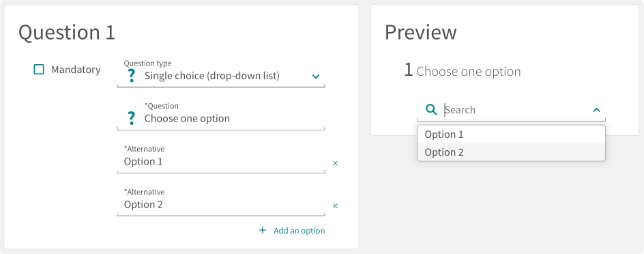The height and width of the screenshot is (254, 644).
Task: Click the question mark icon beside Question type
Action: coord(131,76)
